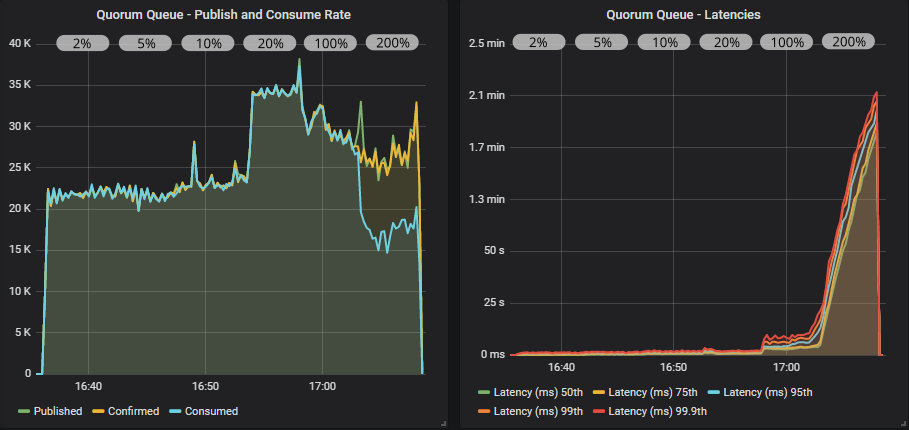909x430 pixels.
Task: Open the Quorum Queue Latencies panel title menu
Action: pos(685,14)
